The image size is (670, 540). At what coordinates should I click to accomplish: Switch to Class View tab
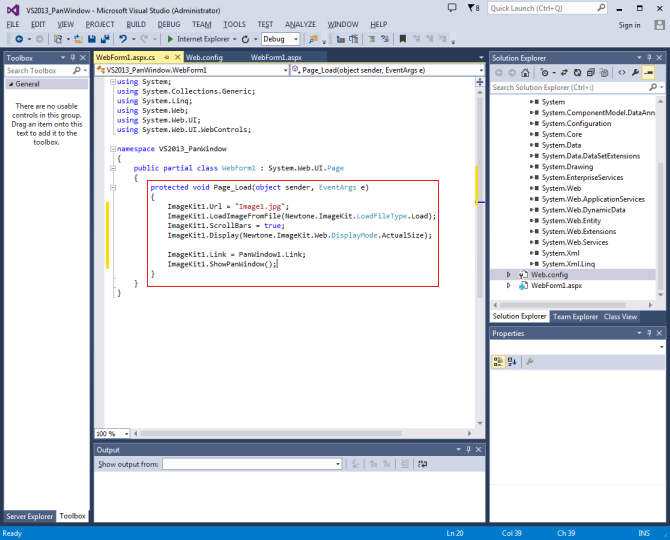click(620, 317)
